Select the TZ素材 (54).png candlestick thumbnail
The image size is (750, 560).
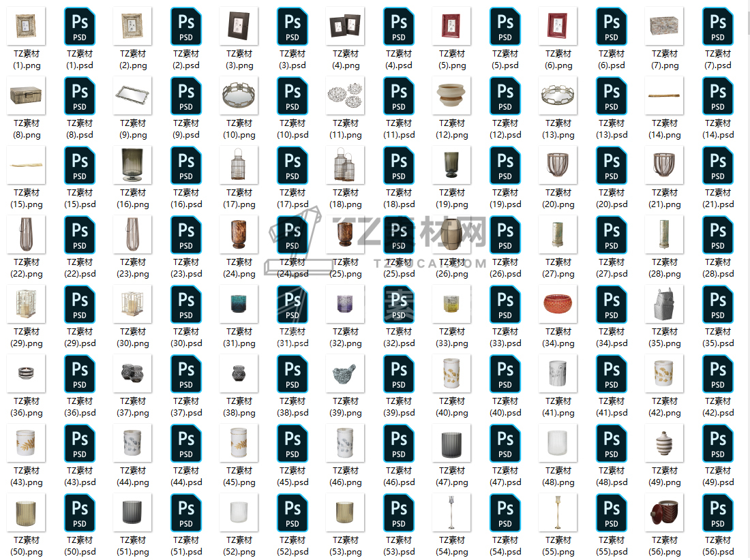452,513
